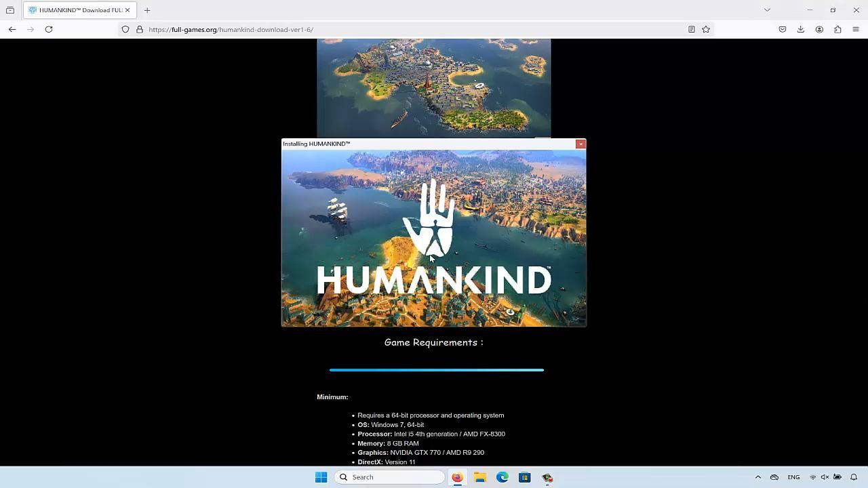The height and width of the screenshot is (488, 868).
Task: Click the 64-bit processor requirement line
Action: 431,415
